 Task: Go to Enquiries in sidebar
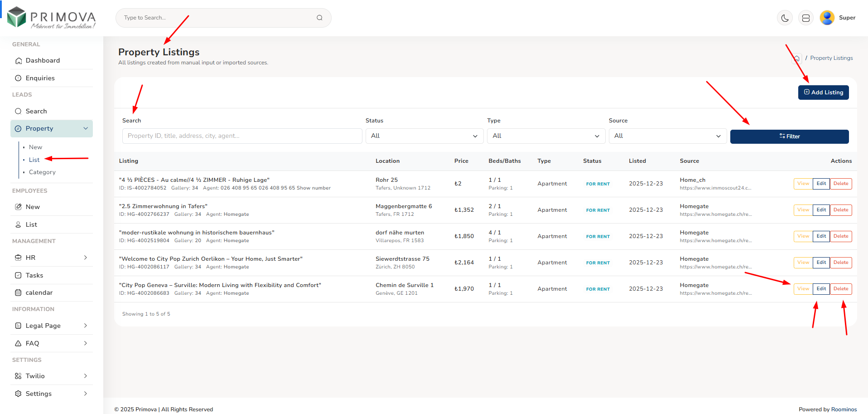[40, 78]
